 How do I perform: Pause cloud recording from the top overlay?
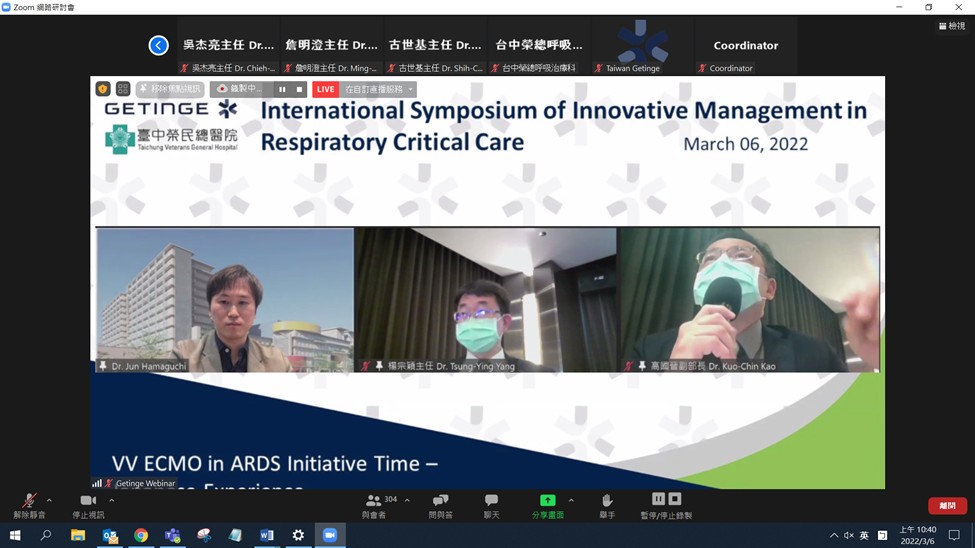[282, 89]
